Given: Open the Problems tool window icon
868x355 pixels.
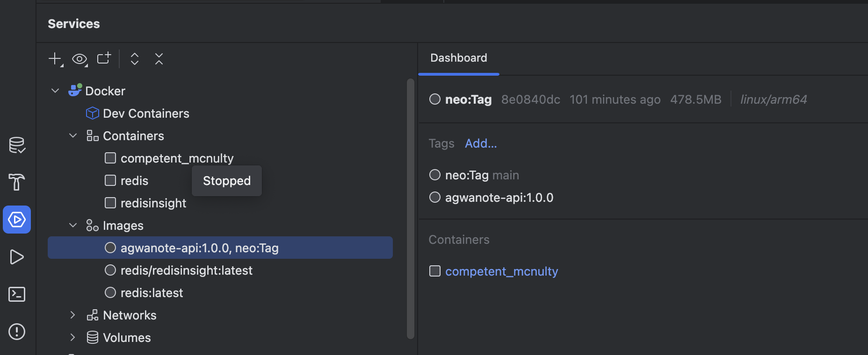Looking at the screenshot, I should coord(17,332).
